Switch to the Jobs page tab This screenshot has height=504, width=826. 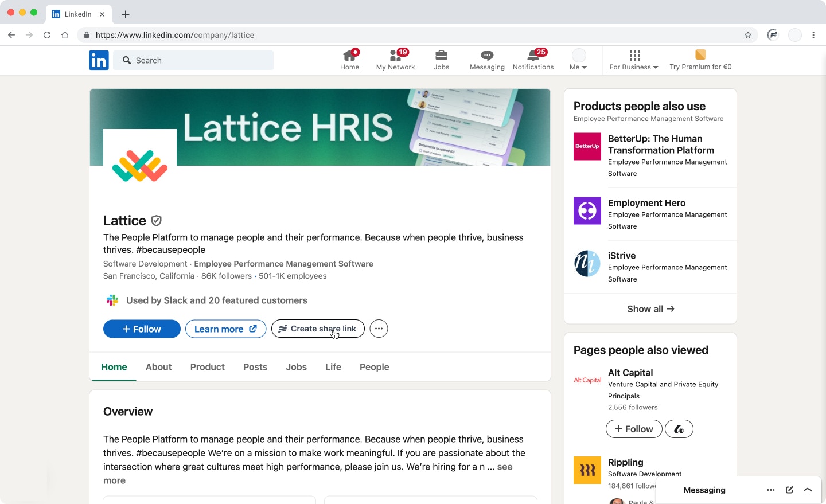pyautogui.click(x=297, y=367)
